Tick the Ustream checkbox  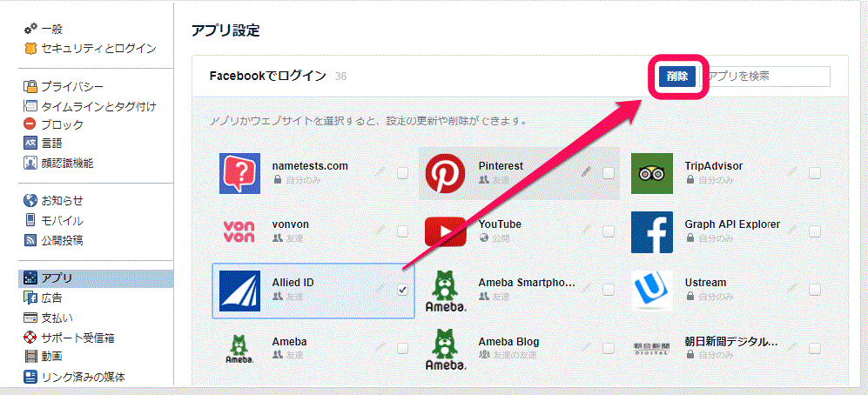coord(815,290)
